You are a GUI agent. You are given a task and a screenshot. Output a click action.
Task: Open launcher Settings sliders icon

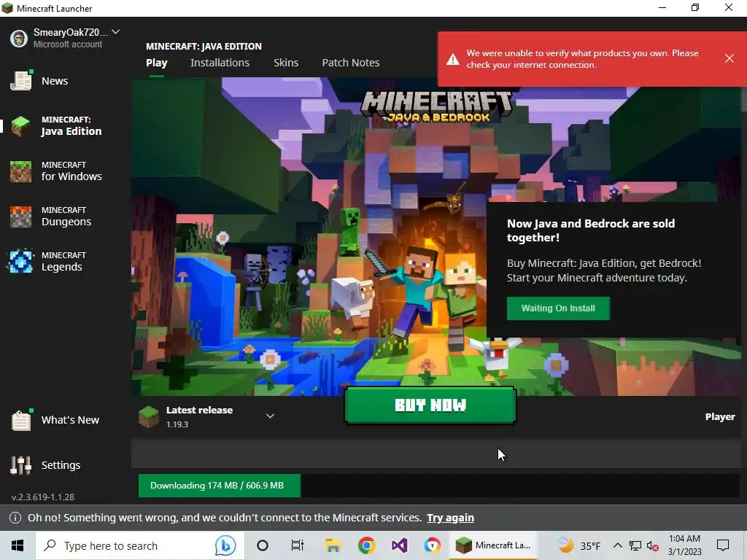pyautogui.click(x=21, y=465)
